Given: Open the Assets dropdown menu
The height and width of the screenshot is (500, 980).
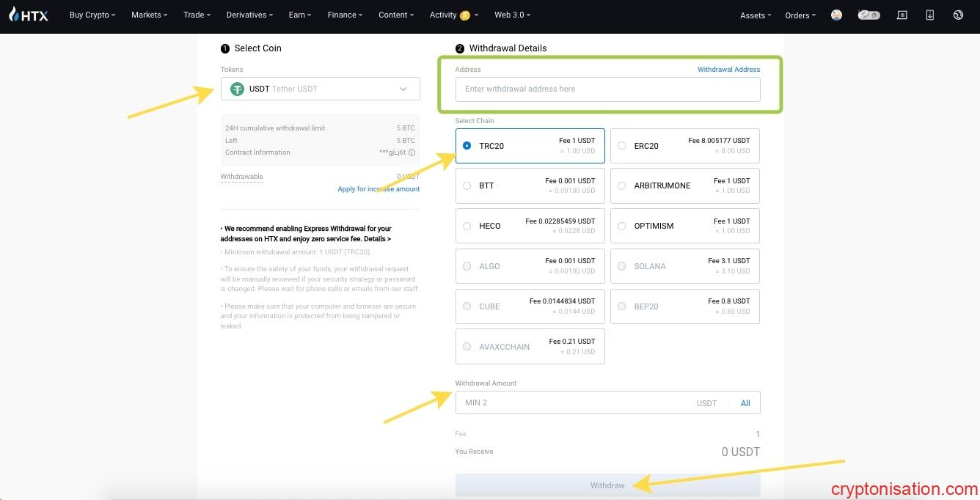Looking at the screenshot, I should tap(756, 15).
